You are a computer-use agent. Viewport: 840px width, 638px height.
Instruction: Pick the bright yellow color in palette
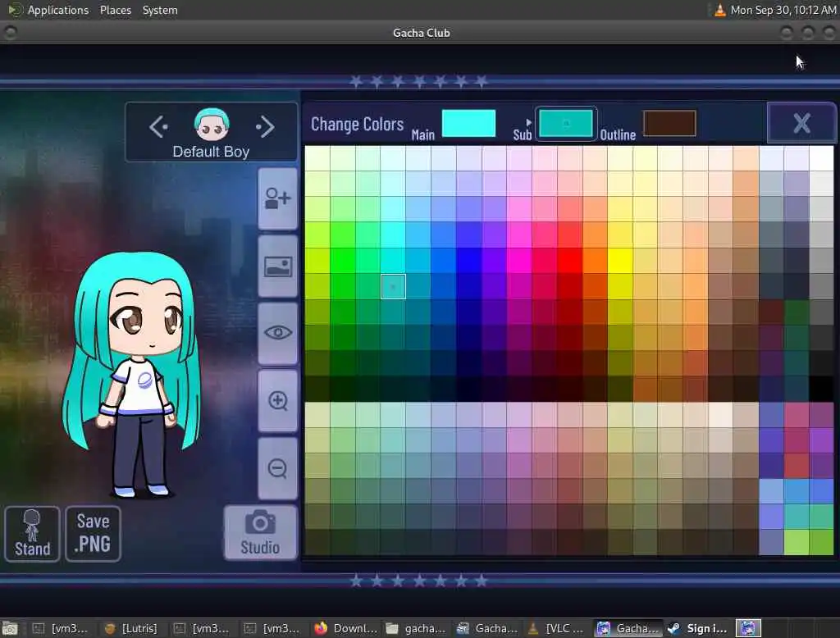620,261
